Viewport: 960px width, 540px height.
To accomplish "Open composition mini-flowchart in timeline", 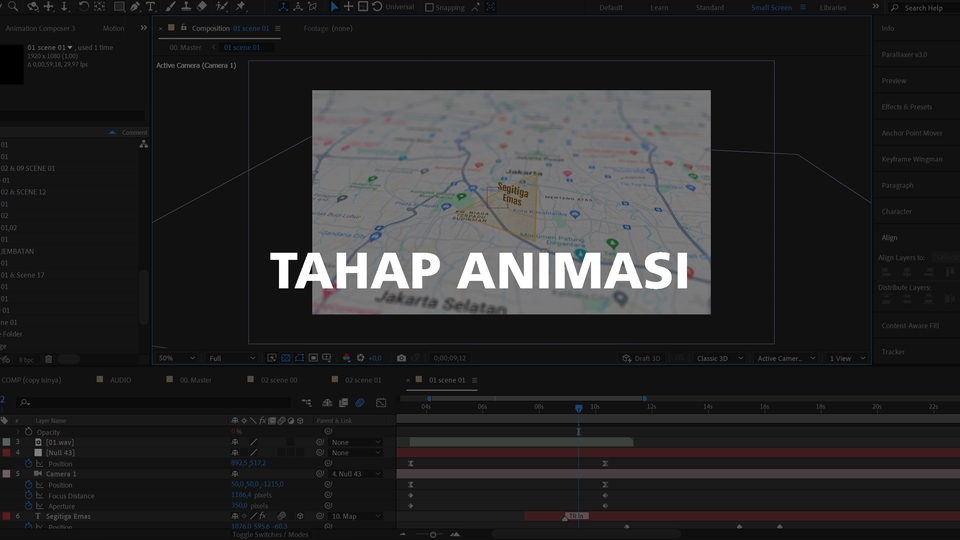I will pos(306,402).
